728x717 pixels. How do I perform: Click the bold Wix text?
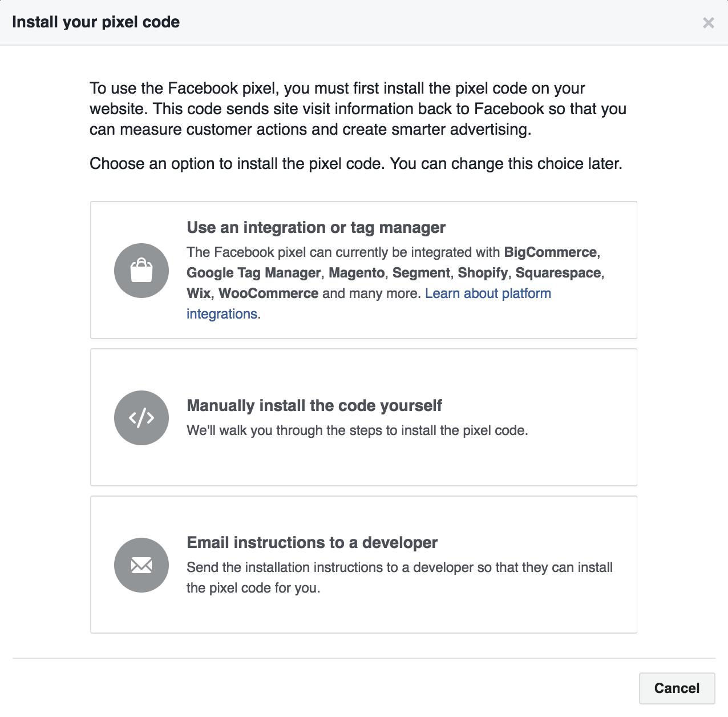point(199,293)
